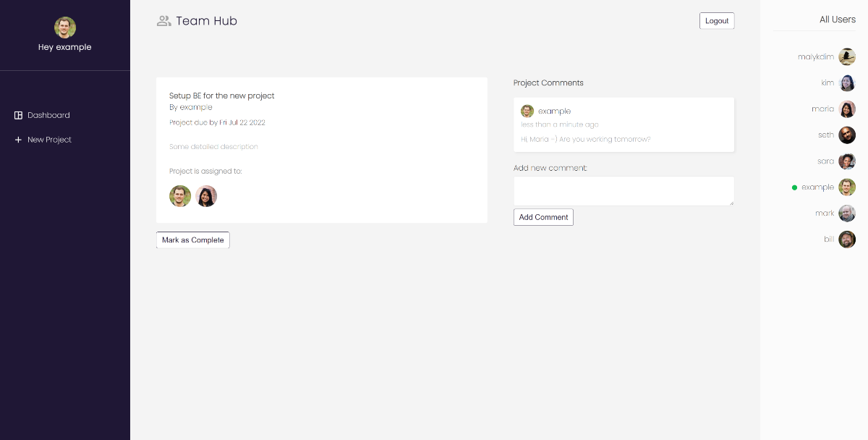The image size is (868, 440).
Task: Click the second assigned user avatar on project
Action: point(206,196)
